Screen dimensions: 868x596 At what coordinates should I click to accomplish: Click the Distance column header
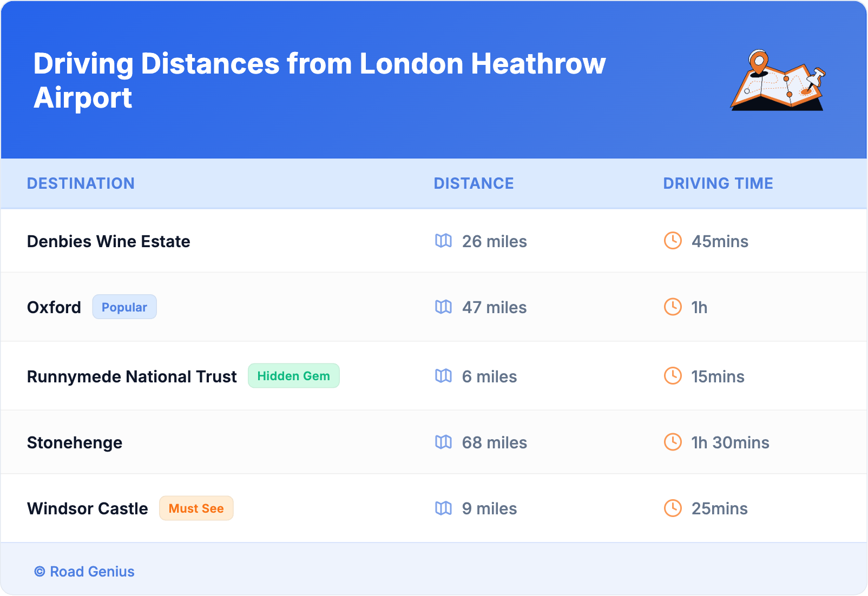click(474, 183)
